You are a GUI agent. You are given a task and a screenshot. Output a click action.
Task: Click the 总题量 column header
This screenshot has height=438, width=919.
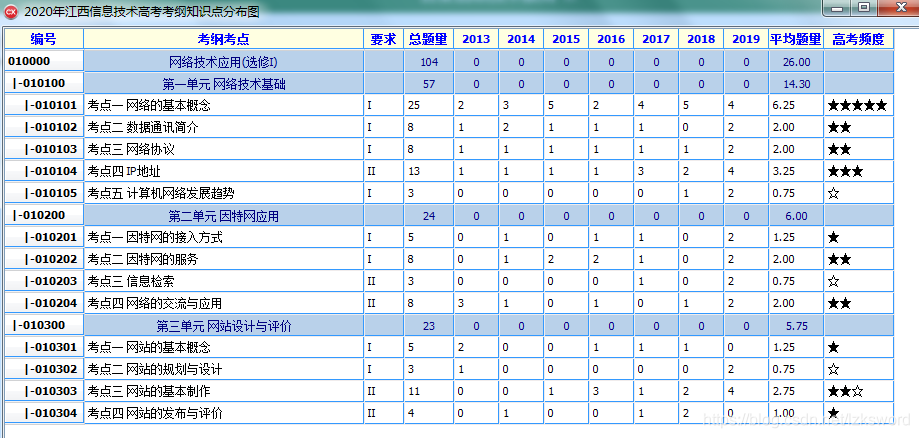coord(428,39)
